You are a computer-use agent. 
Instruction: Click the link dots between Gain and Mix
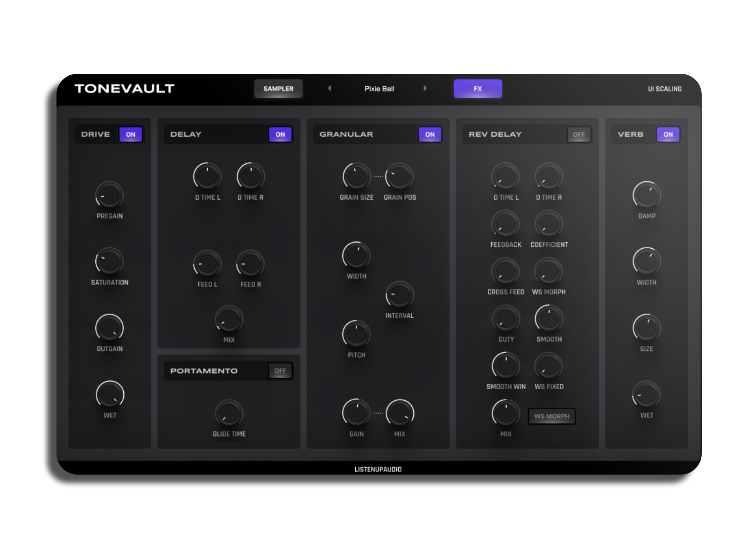coord(378,413)
